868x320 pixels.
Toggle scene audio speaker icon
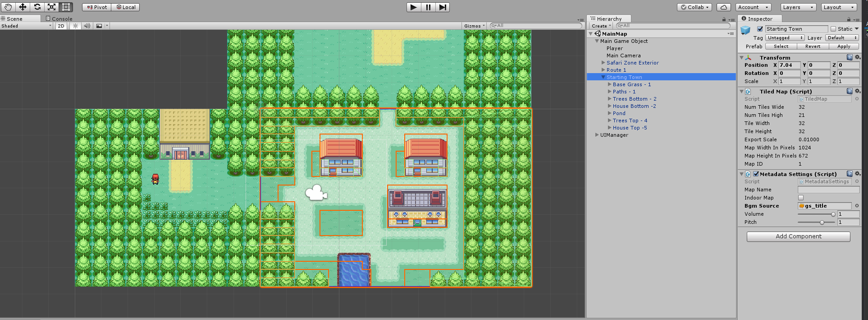coord(87,26)
